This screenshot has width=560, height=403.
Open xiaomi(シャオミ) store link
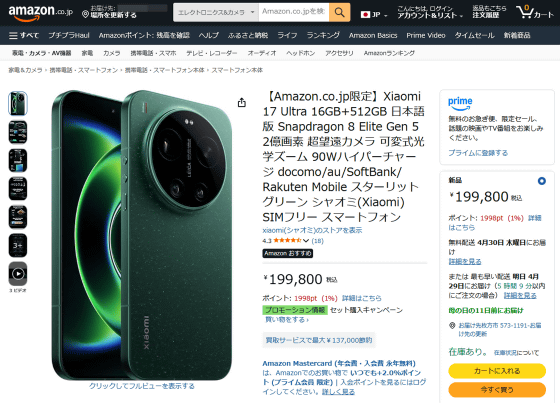[x=312, y=230]
